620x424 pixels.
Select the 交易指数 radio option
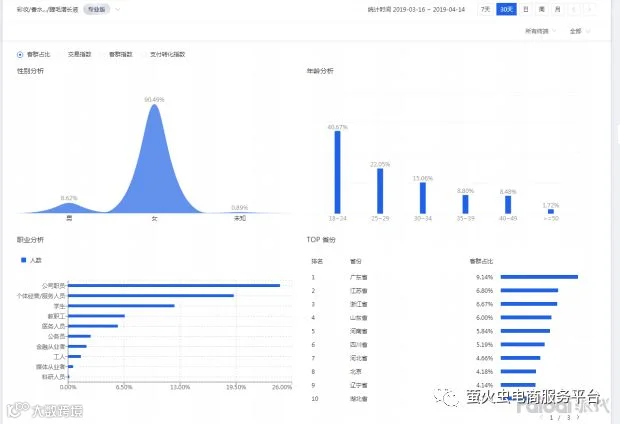tap(79, 54)
